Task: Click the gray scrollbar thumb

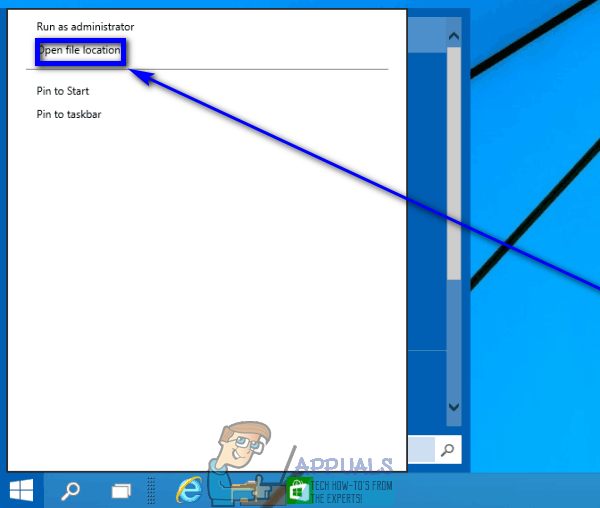Action: tap(454, 163)
